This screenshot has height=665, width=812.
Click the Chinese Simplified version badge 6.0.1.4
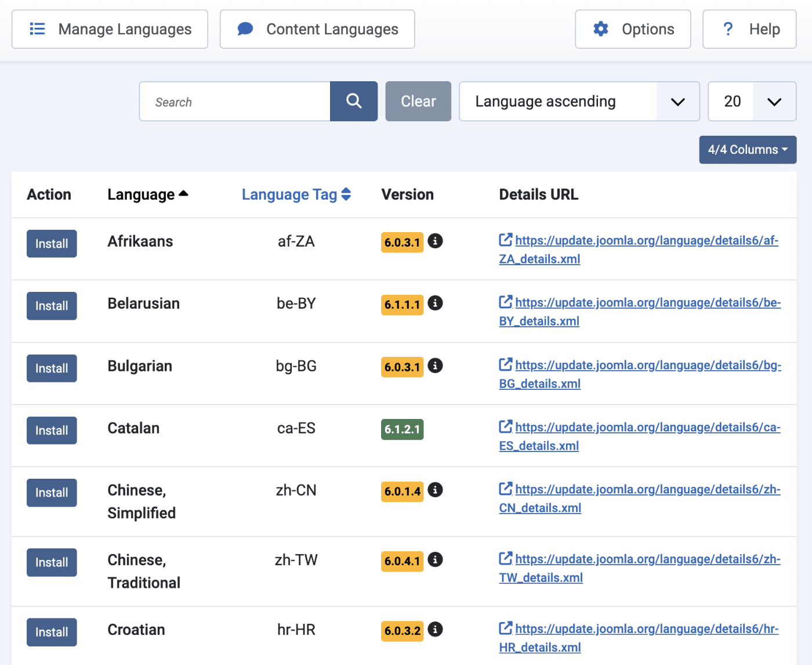pos(403,491)
